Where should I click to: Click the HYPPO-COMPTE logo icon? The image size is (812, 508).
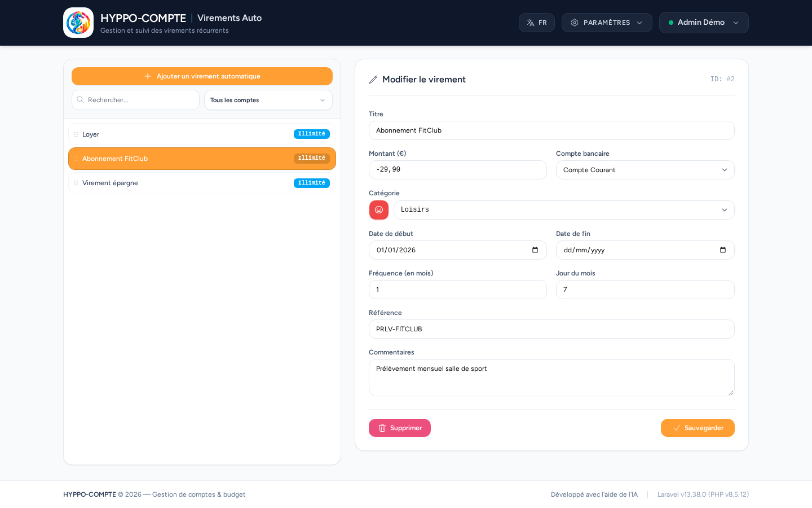tap(78, 23)
